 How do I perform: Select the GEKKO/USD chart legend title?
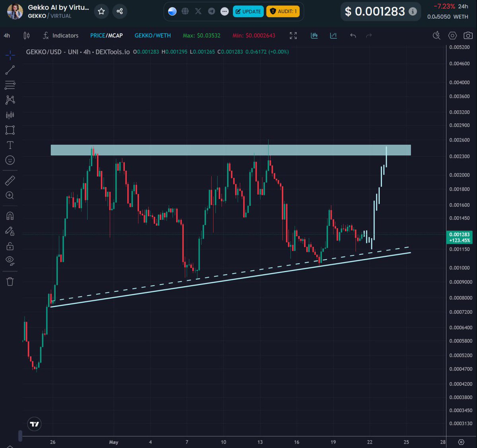point(78,52)
